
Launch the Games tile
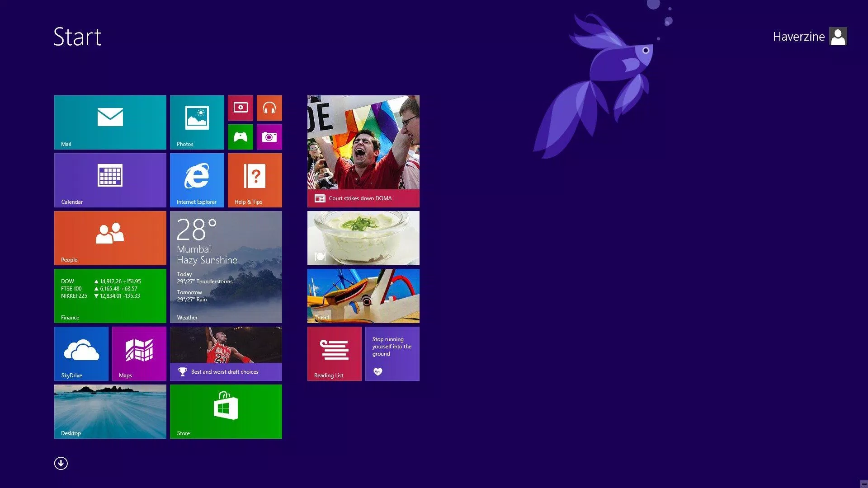(240, 136)
